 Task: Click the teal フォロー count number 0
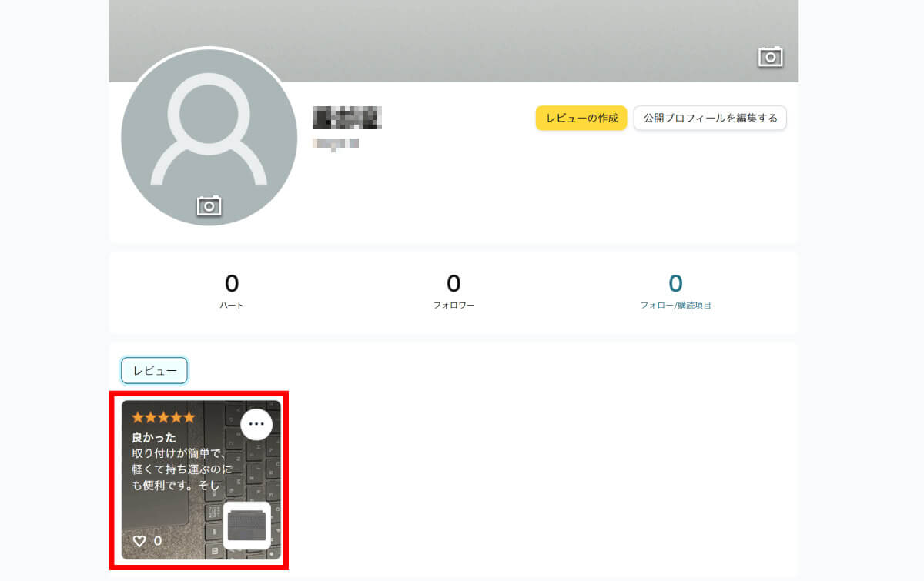click(675, 283)
